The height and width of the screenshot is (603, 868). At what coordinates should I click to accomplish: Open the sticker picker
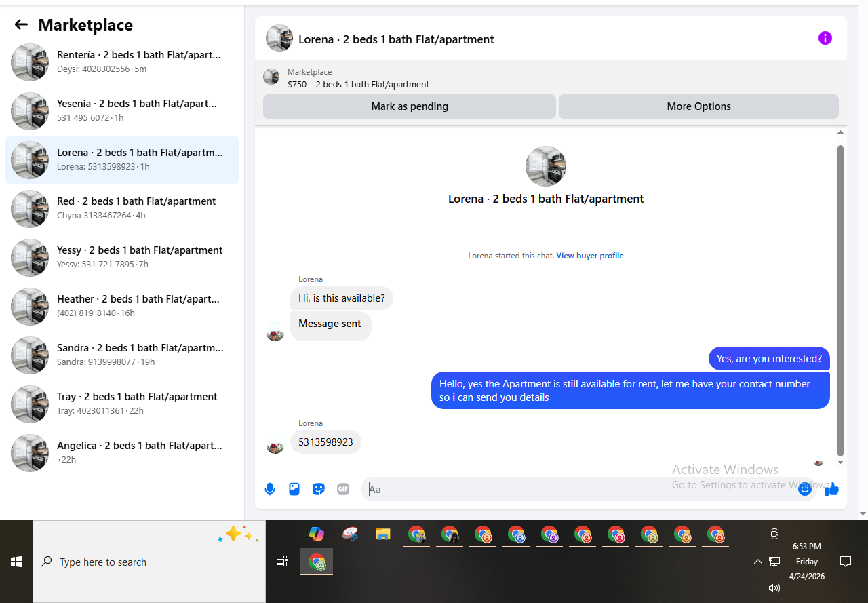(x=319, y=489)
